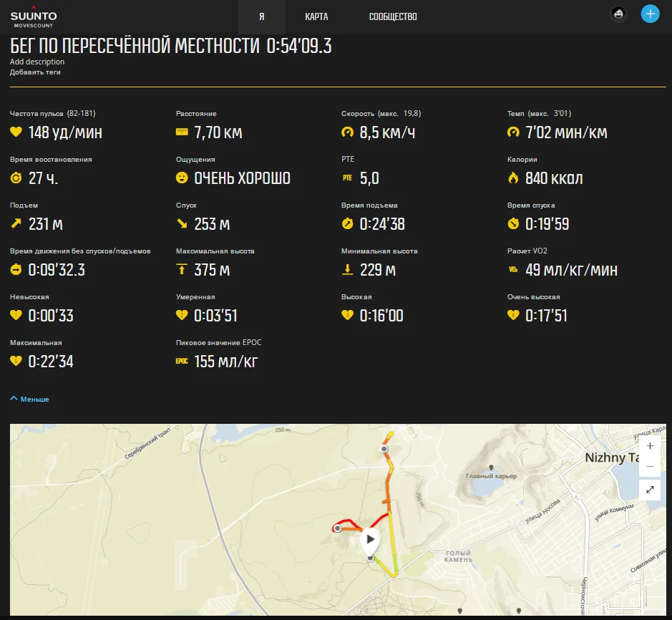Click the flat time icon beside 0:09'32.3
The height and width of the screenshot is (620, 672).
click(x=16, y=269)
